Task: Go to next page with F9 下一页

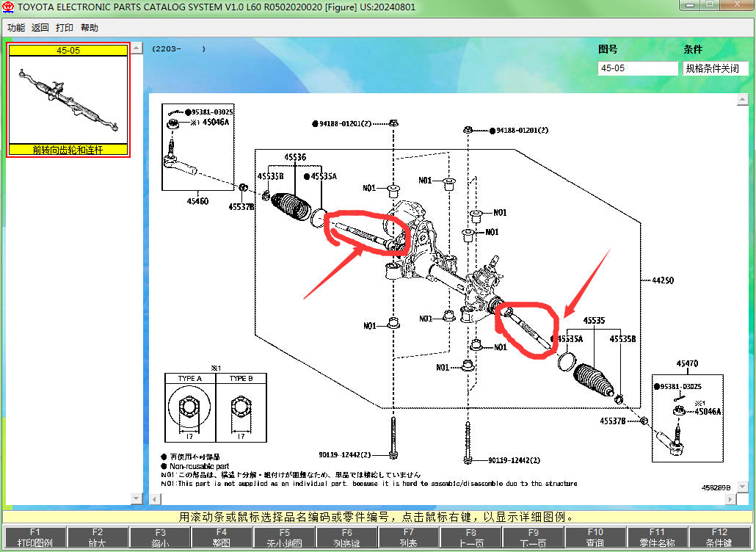Action: [x=534, y=537]
